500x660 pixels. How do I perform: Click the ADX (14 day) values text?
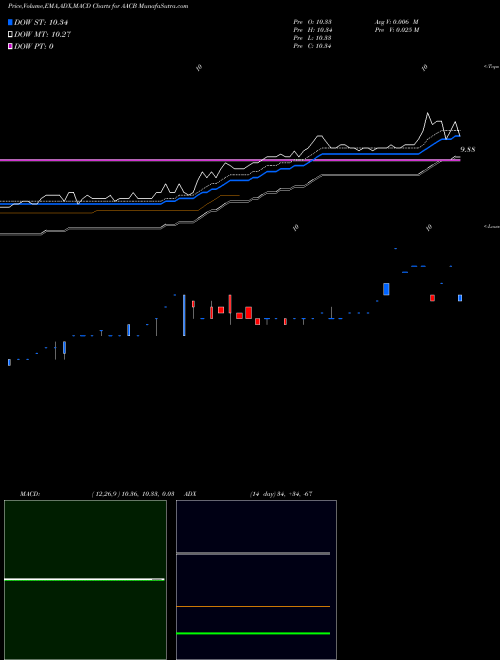(281, 494)
